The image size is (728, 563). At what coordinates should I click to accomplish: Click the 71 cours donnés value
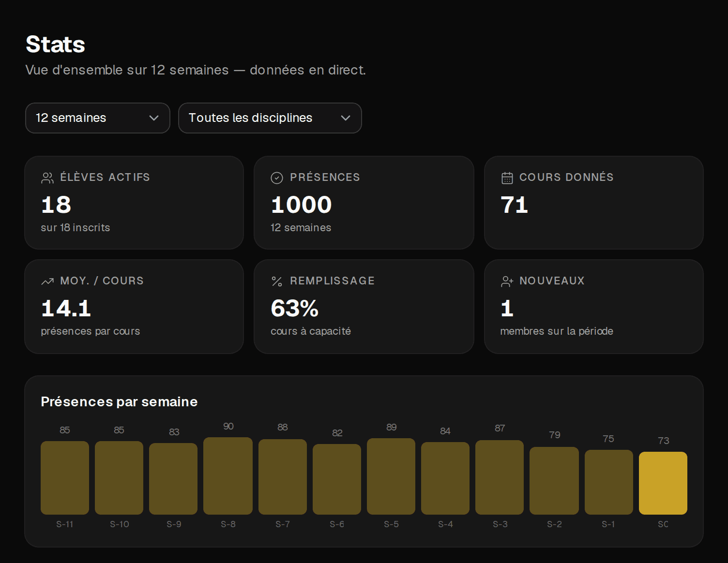click(x=514, y=205)
